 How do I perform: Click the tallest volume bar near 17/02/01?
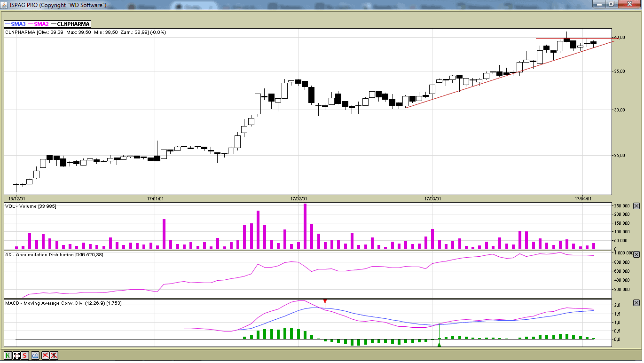tap(305, 226)
